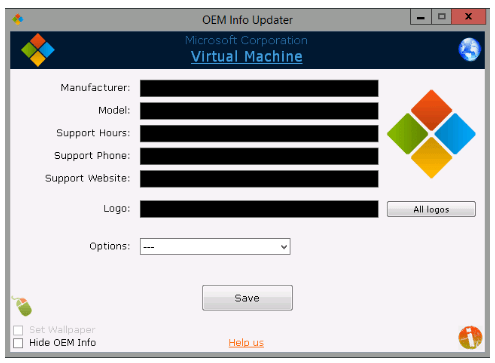Click the Support Hours input field

tap(259, 134)
